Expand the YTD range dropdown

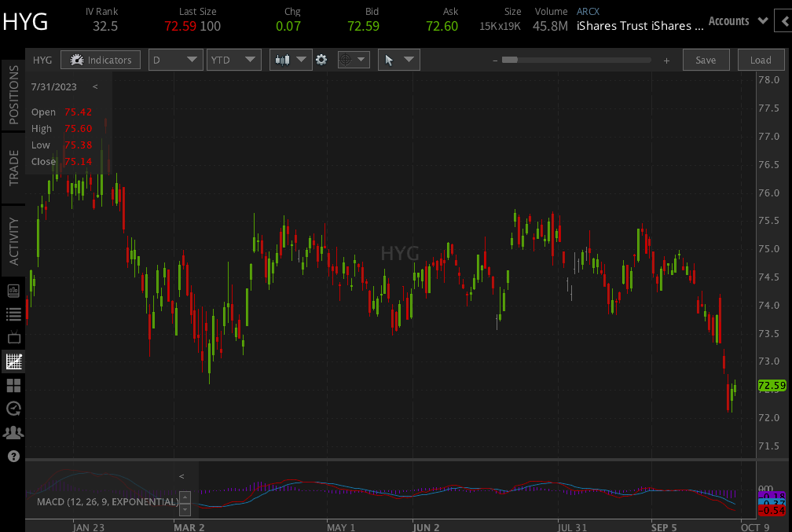233,60
